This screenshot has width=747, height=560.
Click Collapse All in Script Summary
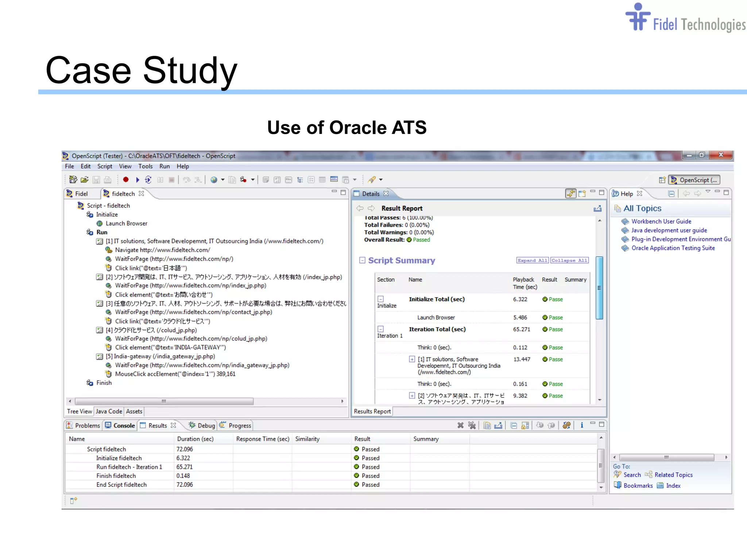(x=569, y=260)
